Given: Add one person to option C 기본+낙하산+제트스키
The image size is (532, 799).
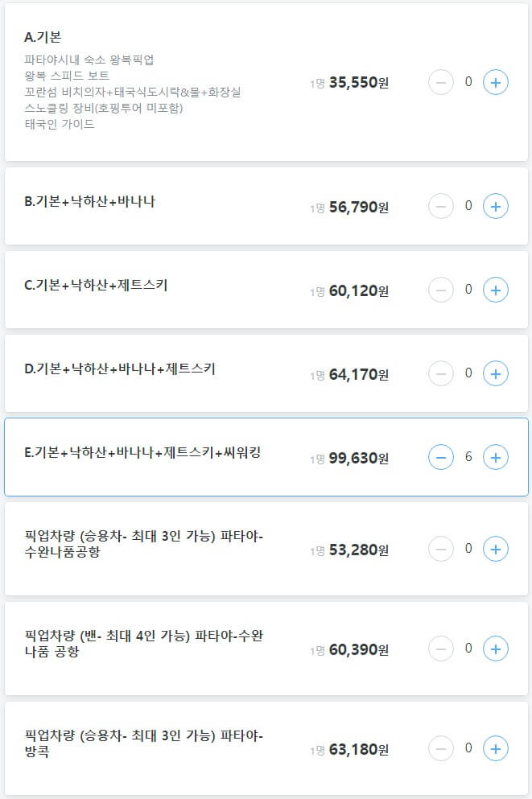Looking at the screenshot, I should point(497,290).
